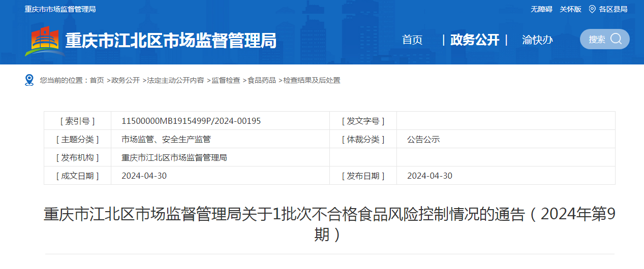Image resolution: width=644 pixels, height=269 pixels.
Task: Click the colorful bureau logo emblem
Action: click(44, 41)
